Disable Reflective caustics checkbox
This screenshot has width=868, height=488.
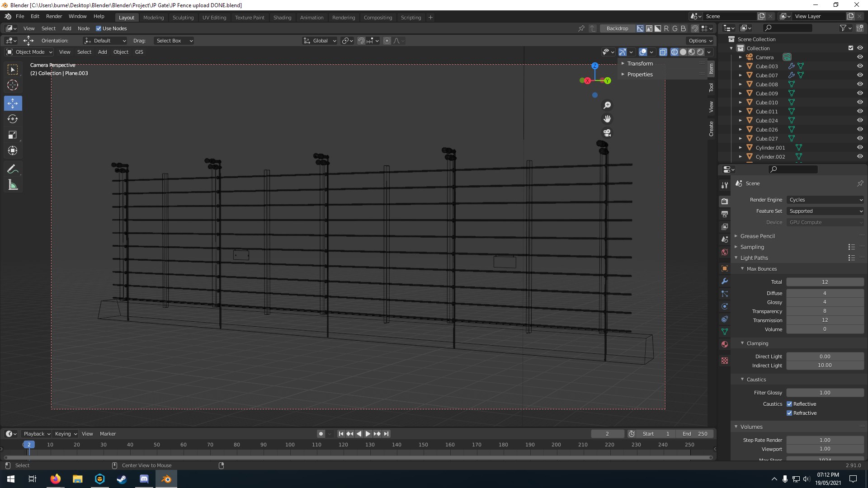click(x=789, y=404)
